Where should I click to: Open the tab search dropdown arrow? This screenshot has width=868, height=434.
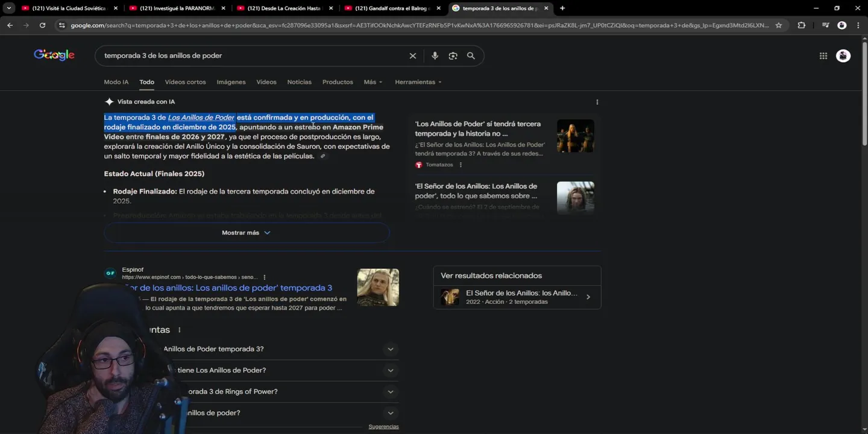point(8,8)
